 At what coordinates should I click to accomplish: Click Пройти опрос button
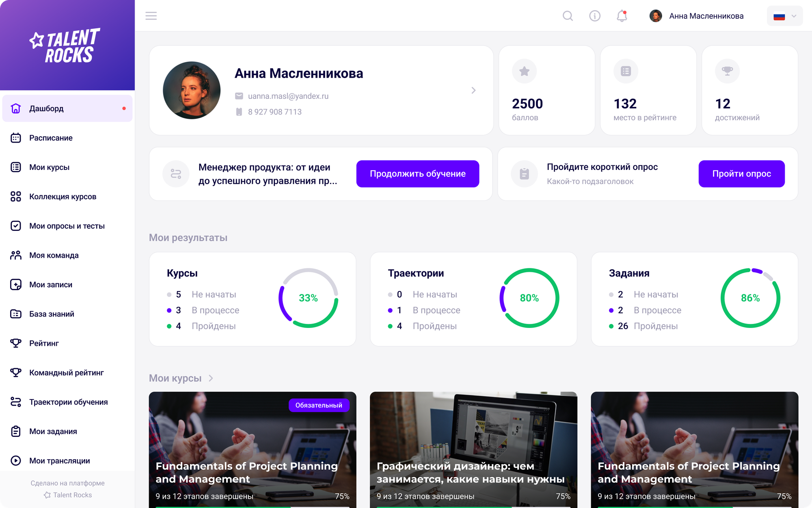point(741,174)
